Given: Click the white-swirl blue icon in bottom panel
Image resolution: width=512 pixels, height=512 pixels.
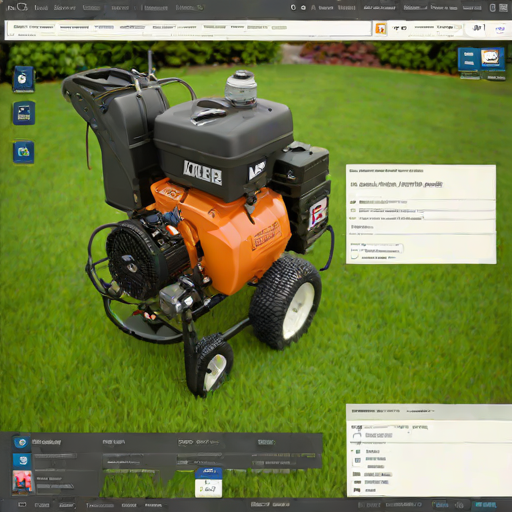Looking at the screenshot, I should [22, 461].
